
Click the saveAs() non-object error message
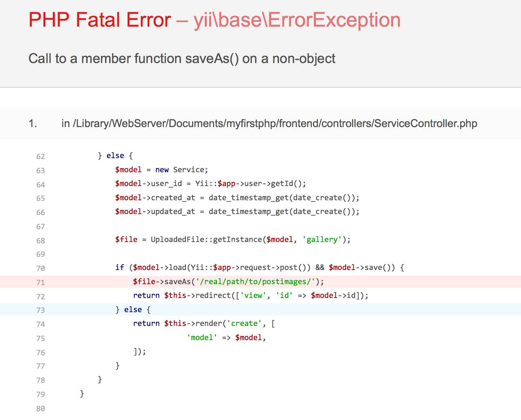(182, 59)
